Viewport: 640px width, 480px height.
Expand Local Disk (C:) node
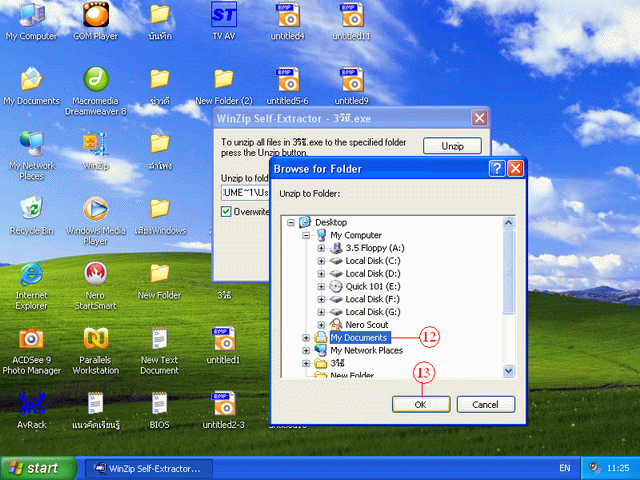click(321, 260)
